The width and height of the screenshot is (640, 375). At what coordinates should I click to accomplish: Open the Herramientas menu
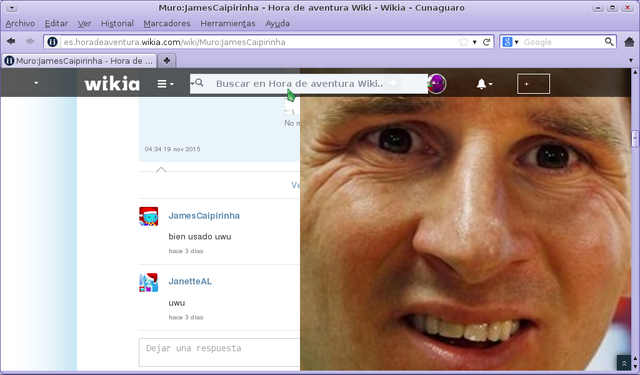tap(228, 24)
